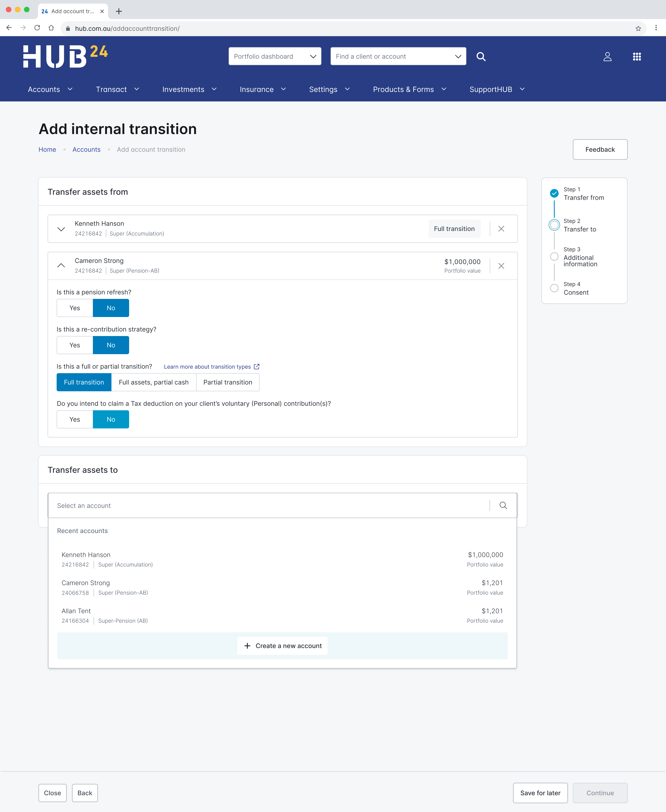Pick recent account Cameron Strong 24066758
This screenshot has width=666, height=812.
282,588
